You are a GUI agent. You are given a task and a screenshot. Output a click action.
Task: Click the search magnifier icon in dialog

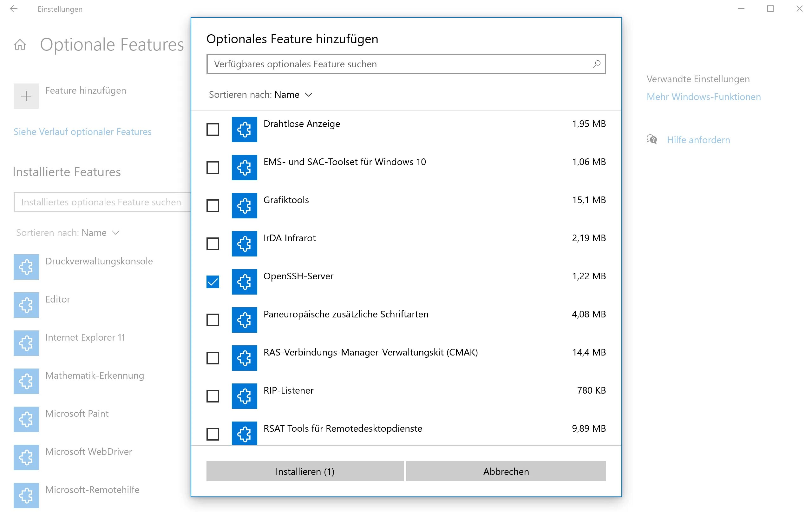(x=596, y=64)
